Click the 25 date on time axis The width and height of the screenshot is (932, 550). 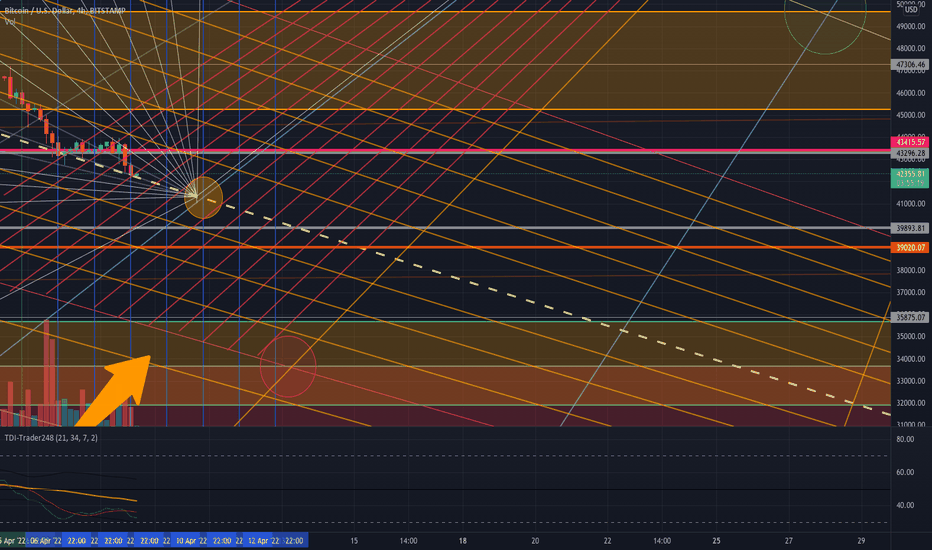click(716, 540)
